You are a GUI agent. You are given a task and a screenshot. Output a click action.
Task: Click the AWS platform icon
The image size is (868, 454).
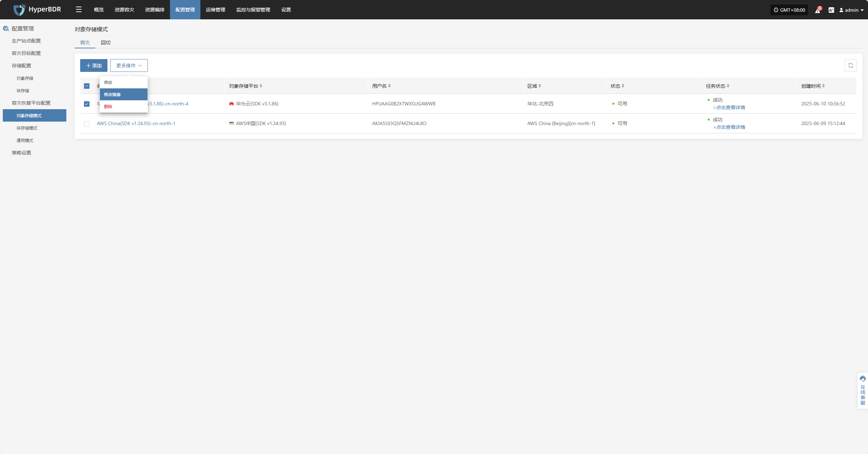pyautogui.click(x=231, y=123)
